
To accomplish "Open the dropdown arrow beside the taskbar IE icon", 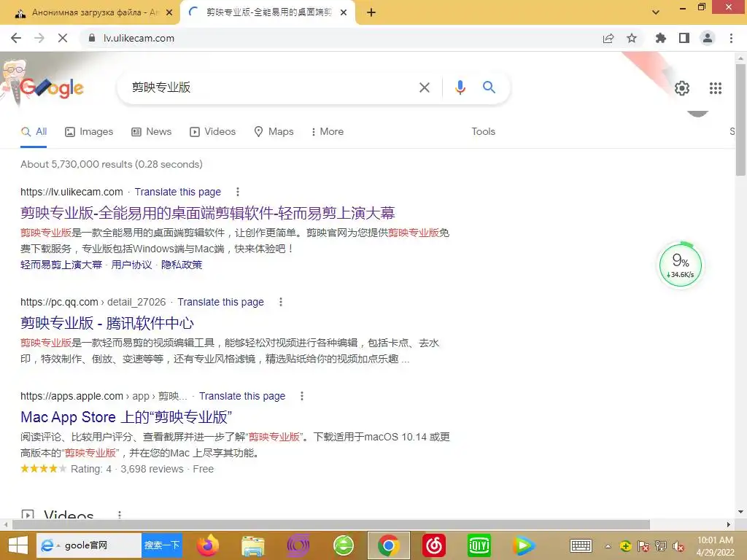I will (x=58, y=545).
